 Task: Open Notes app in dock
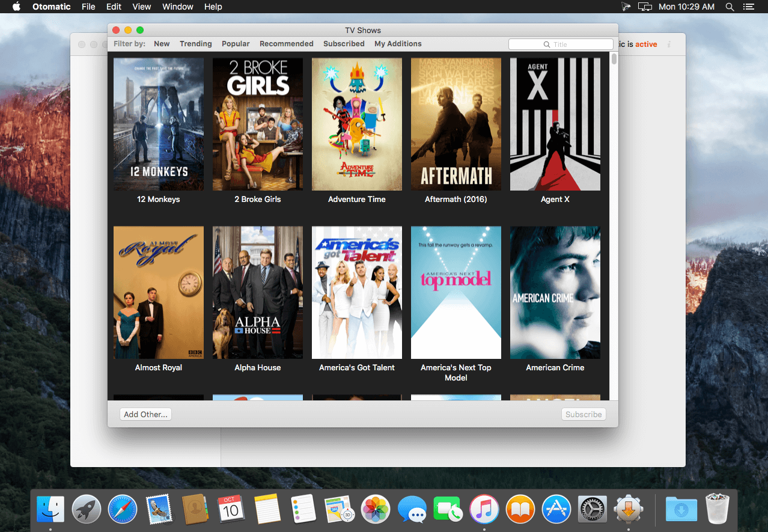(267, 509)
